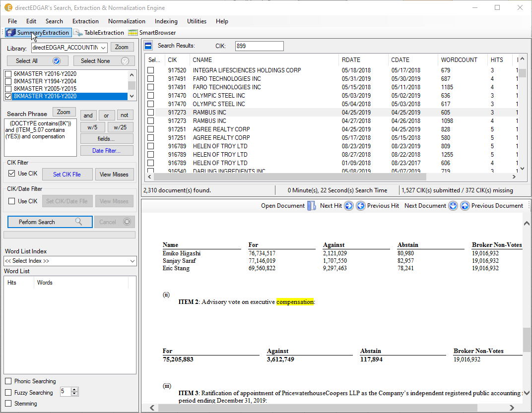Increase the Fuzzy Searching value stepper
532x413 pixels.
click(73, 389)
